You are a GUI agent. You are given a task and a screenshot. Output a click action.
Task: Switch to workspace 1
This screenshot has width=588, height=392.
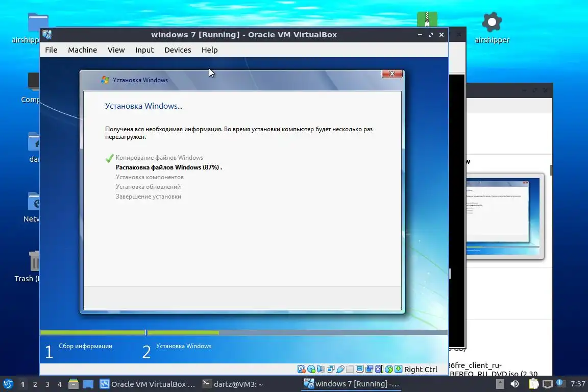click(x=22, y=384)
